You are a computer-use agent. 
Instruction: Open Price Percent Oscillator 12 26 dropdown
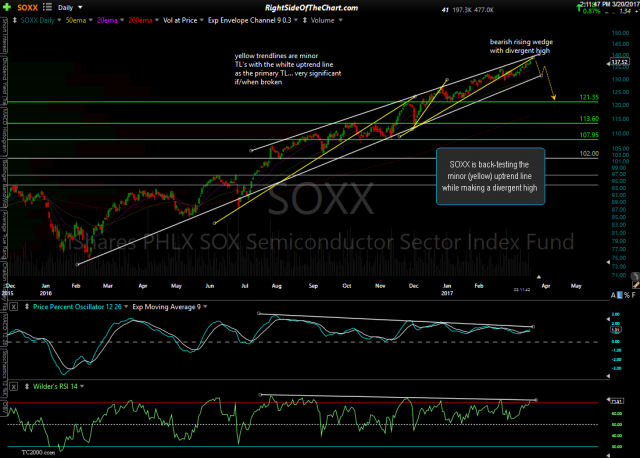click(126, 307)
